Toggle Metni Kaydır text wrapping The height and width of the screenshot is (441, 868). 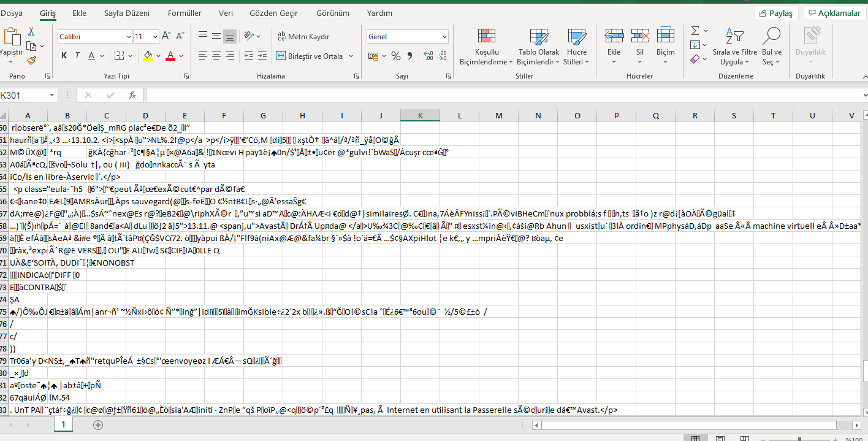(x=303, y=37)
